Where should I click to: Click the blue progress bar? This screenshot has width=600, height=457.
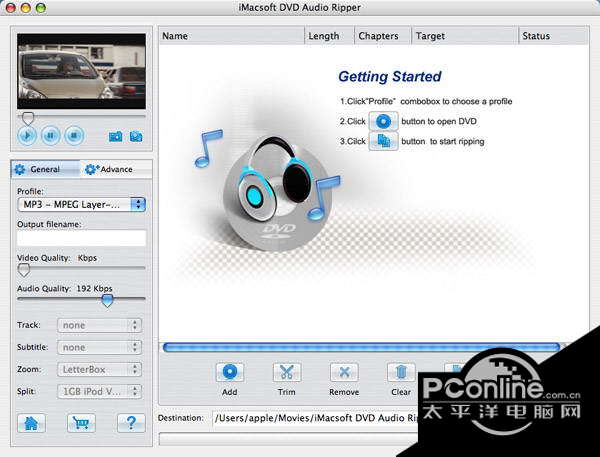(362, 348)
